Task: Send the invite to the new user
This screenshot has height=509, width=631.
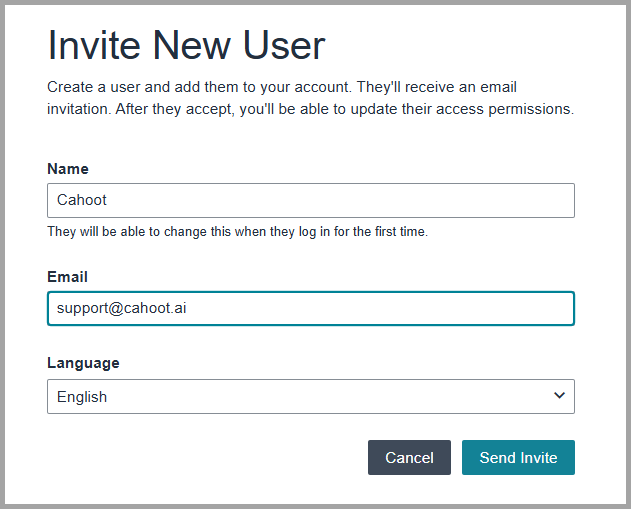Action: click(x=518, y=457)
